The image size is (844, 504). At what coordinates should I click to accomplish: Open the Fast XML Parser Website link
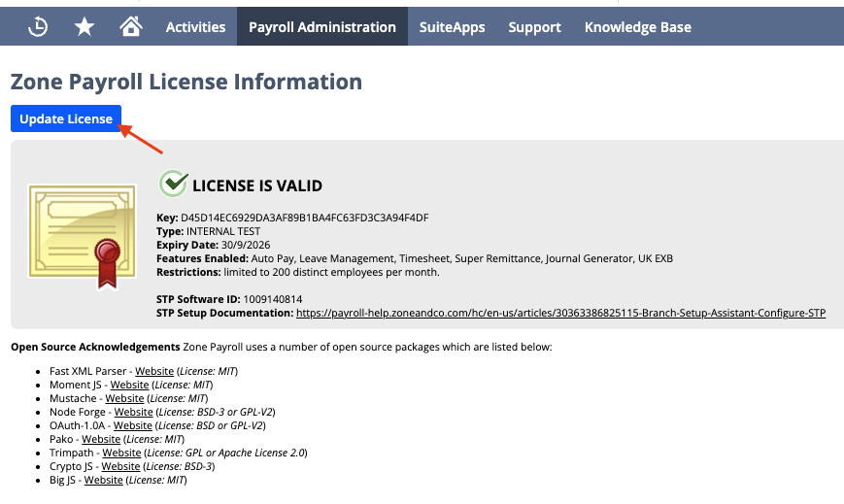154,371
